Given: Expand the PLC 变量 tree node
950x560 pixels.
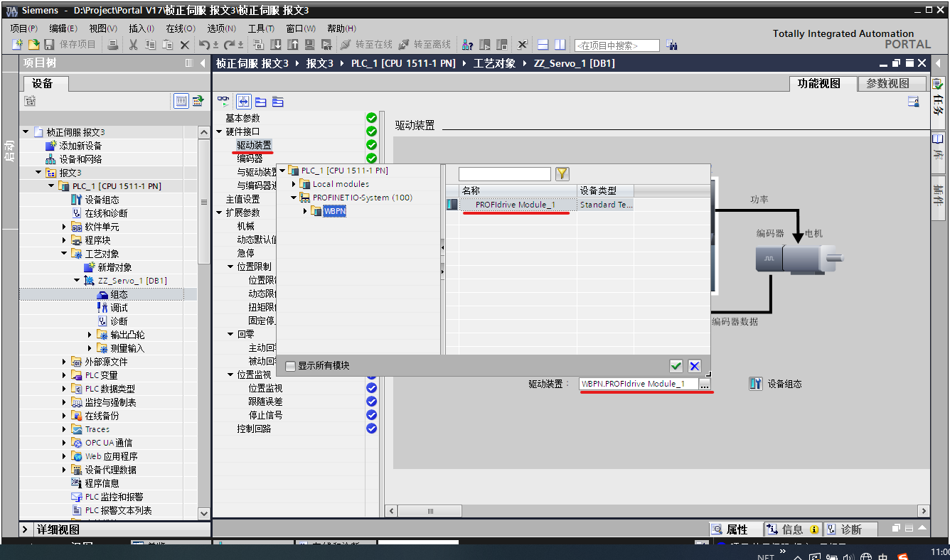Looking at the screenshot, I should (x=65, y=375).
